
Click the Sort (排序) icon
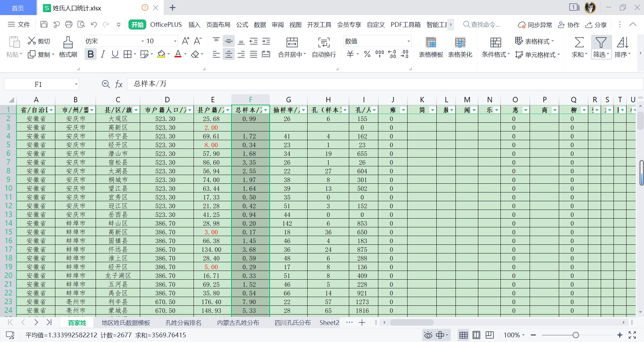click(x=623, y=43)
